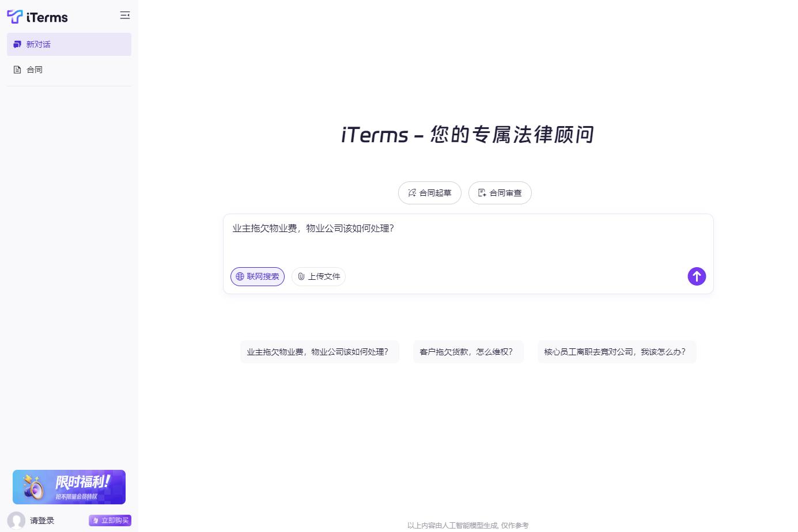Send the message with the arrow icon

coord(697,276)
